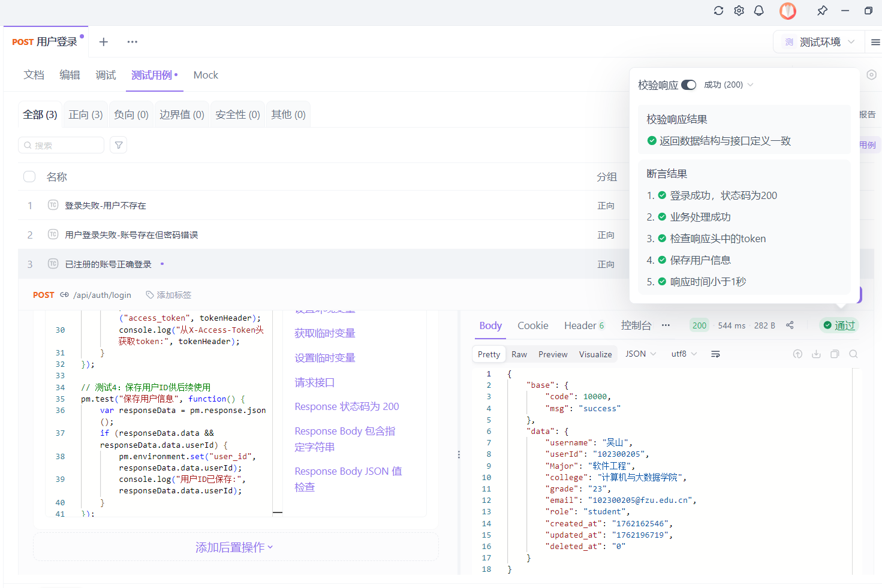Click test case icon for 登录失败-用户不存在
882x588 pixels.
[53, 205]
